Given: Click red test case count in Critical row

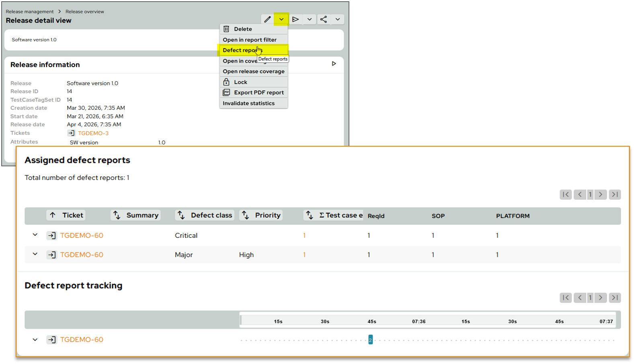Looking at the screenshot, I should (x=304, y=236).
